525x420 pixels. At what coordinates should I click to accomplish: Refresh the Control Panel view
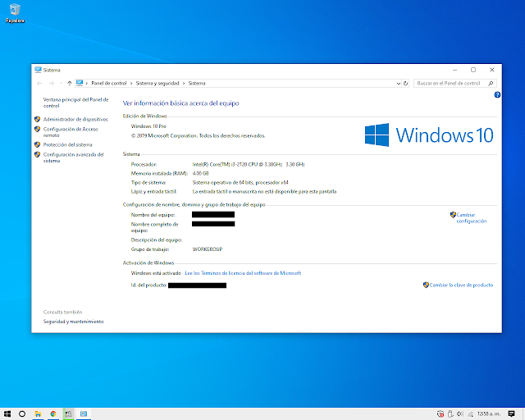pyautogui.click(x=405, y=84)
